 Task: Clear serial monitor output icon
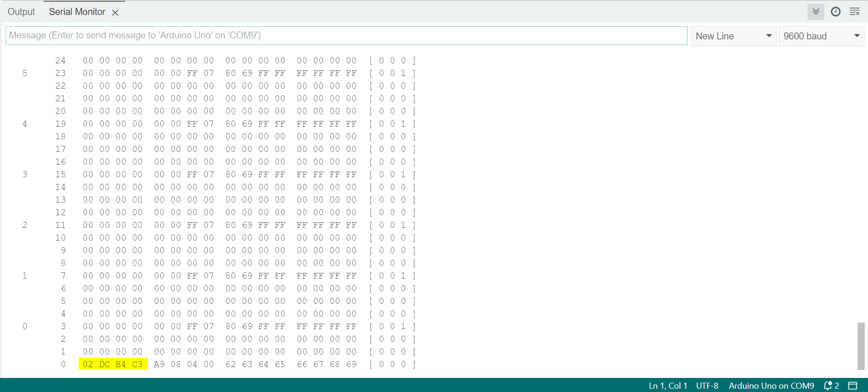click(854, 12)
